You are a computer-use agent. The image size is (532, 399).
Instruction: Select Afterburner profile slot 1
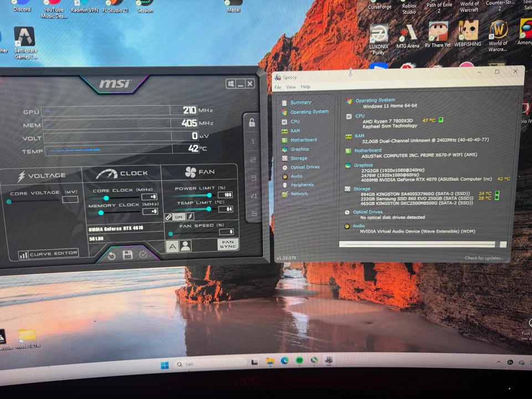point(253,141)
